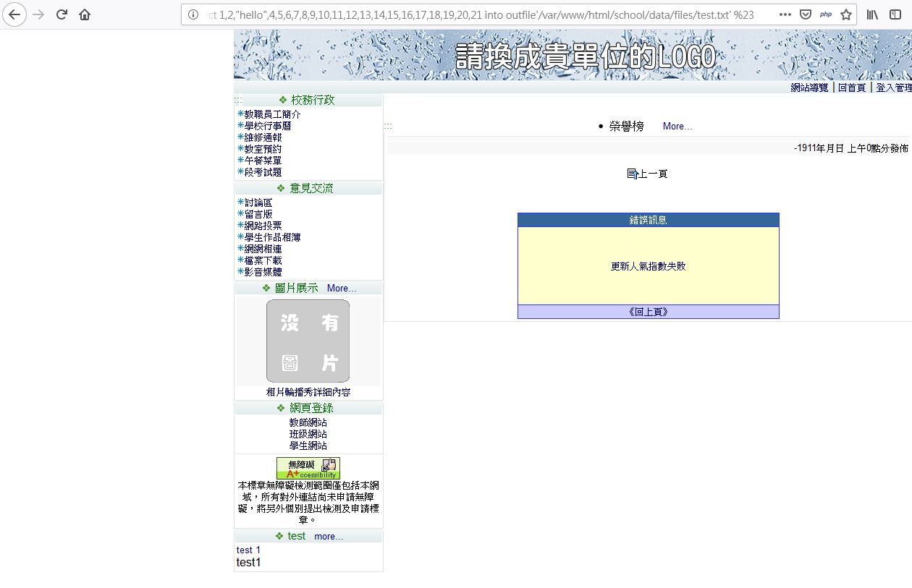Image resolution: width=912 pixels, height=588 pixels.
Task: Open 網路投票 online poll link
Action: (x=263, y=226)
